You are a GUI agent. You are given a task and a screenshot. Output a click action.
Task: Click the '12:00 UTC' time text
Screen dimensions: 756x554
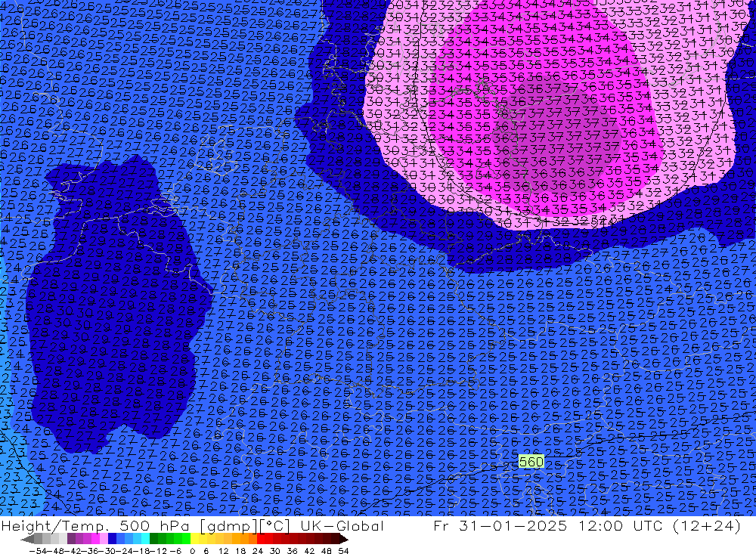[621, 525]
